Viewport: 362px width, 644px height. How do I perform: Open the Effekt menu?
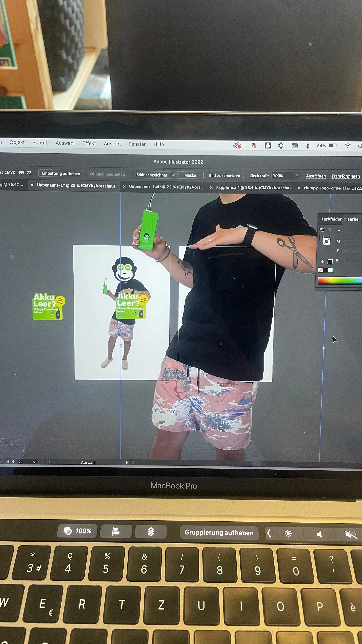(89, 143)
